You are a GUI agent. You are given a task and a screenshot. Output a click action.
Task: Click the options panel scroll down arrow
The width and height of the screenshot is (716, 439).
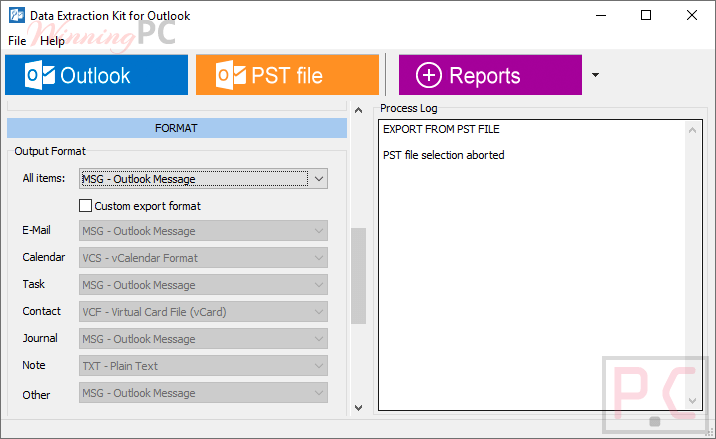coord(358,407)
